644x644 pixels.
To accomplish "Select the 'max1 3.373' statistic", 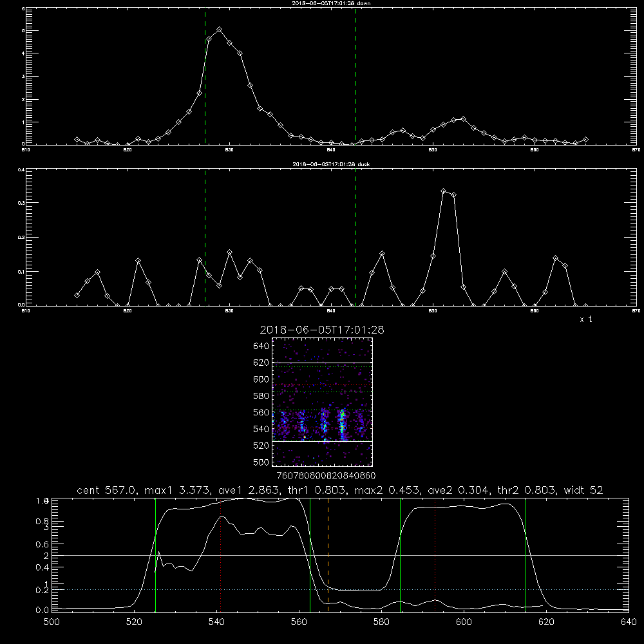I will tap(178, 490).
